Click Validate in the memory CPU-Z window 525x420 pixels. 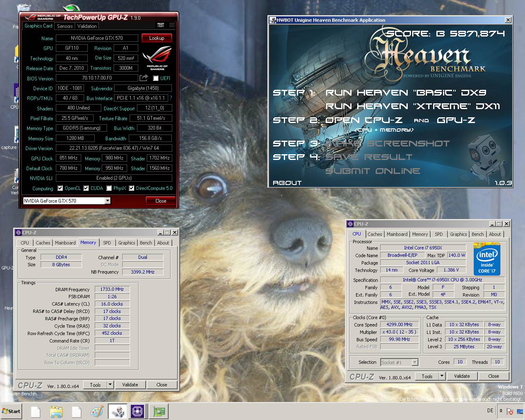coord(130,385)
